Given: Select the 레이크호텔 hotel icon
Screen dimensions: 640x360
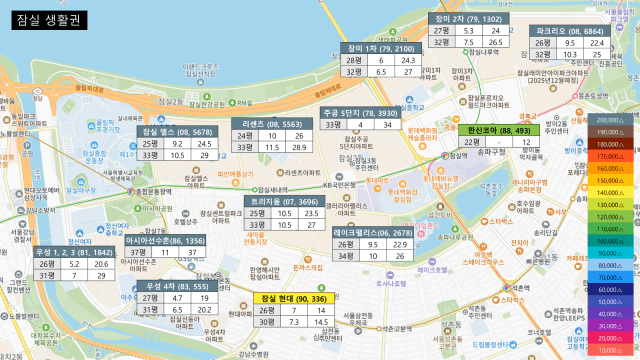Looking at the screenshot, I should 432,262.
